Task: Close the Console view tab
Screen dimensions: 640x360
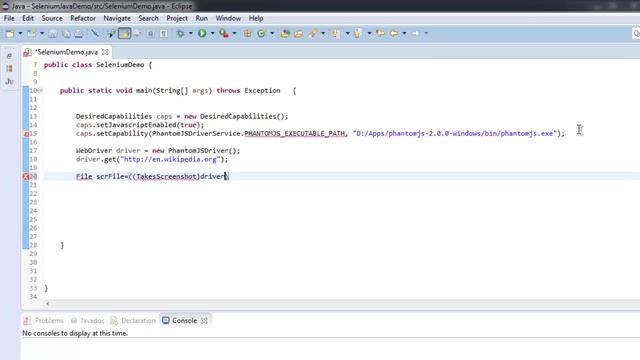Action: click(204, 321)
